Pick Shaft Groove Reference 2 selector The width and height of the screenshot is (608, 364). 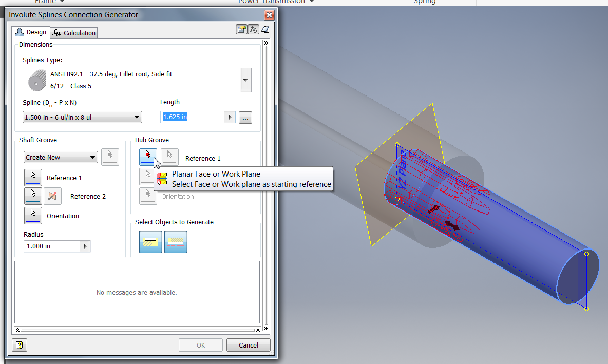(x=33, y=196)
